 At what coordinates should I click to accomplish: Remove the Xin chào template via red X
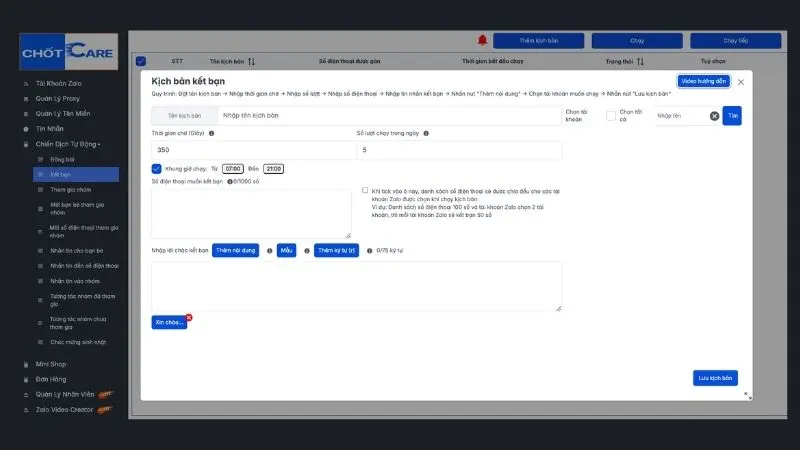[189, 317]
